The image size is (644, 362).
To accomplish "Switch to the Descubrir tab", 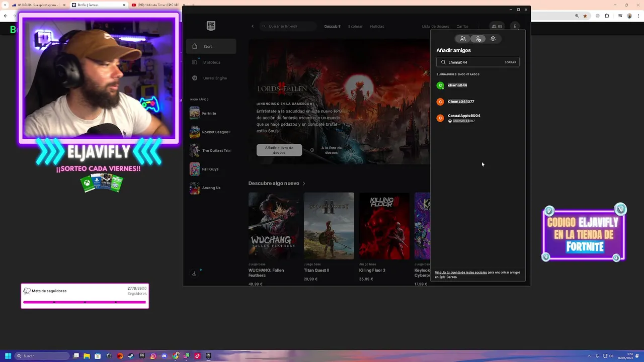I will (333, 26).
